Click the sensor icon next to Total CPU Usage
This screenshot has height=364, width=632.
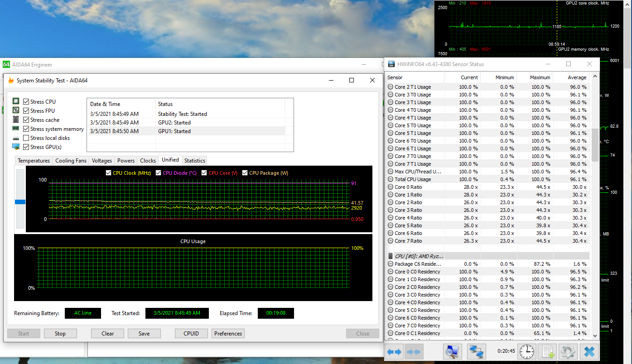pyautogui.click(x=391, y=179)
